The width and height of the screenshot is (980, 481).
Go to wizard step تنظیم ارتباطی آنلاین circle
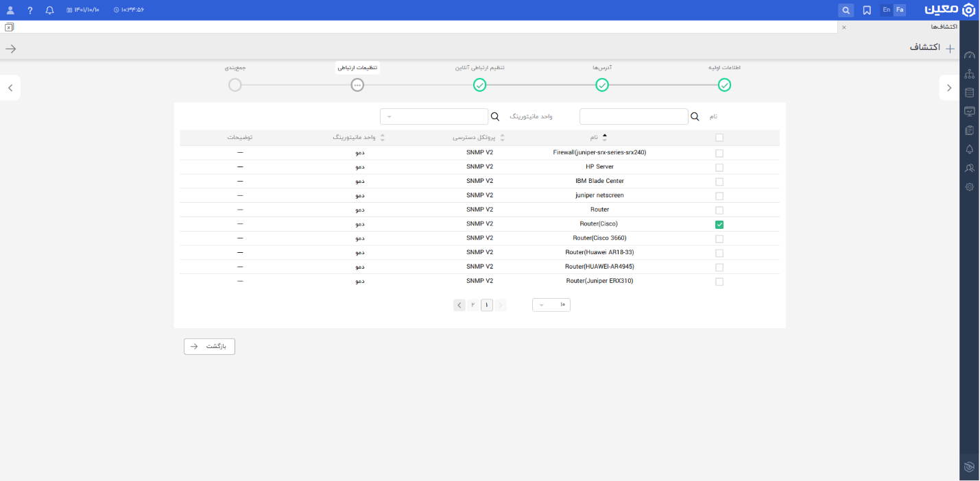coord(480,85)
